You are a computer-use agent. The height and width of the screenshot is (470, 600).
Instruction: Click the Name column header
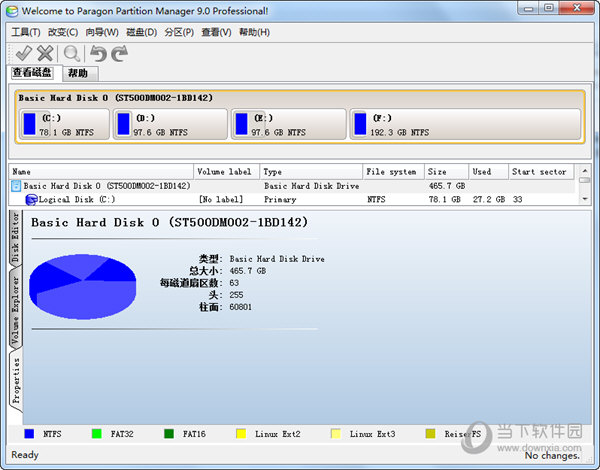pos(101,172)
